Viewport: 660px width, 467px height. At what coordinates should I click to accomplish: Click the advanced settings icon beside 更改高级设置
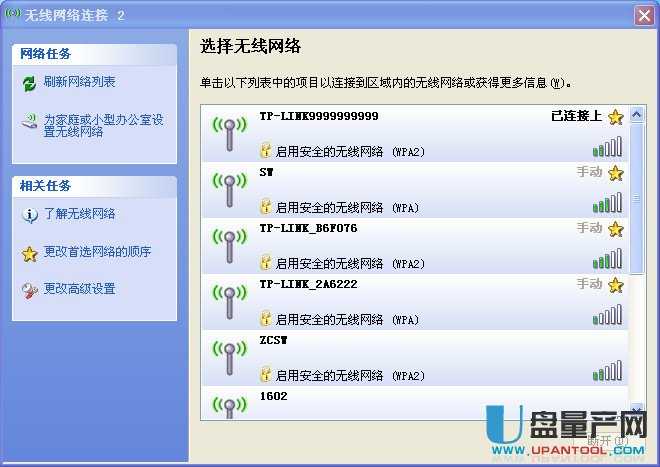[29, 290]
